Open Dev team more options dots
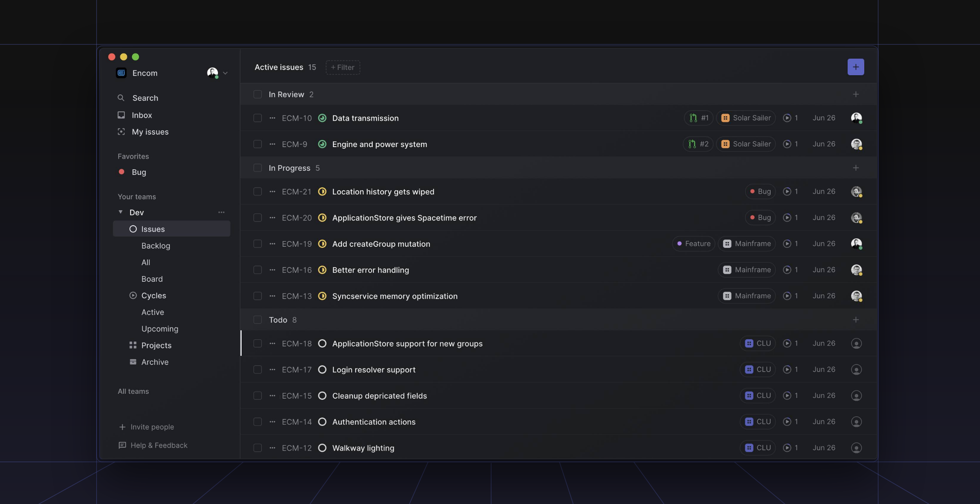Screen dimensions: 980x504 (221, 212)
